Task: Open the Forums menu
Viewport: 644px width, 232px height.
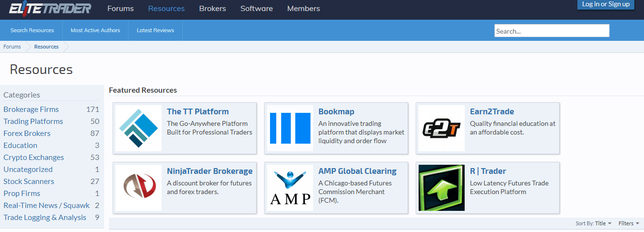Action: pos(120,9)
